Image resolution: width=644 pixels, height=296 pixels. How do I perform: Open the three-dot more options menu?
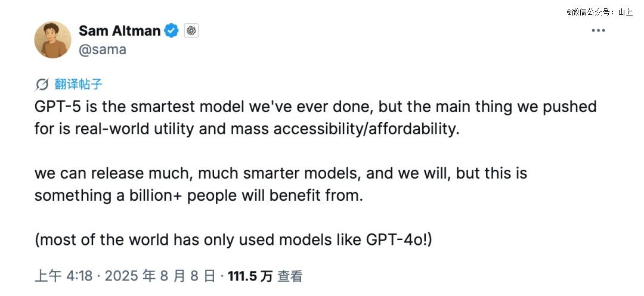click(x=598, y=31)
